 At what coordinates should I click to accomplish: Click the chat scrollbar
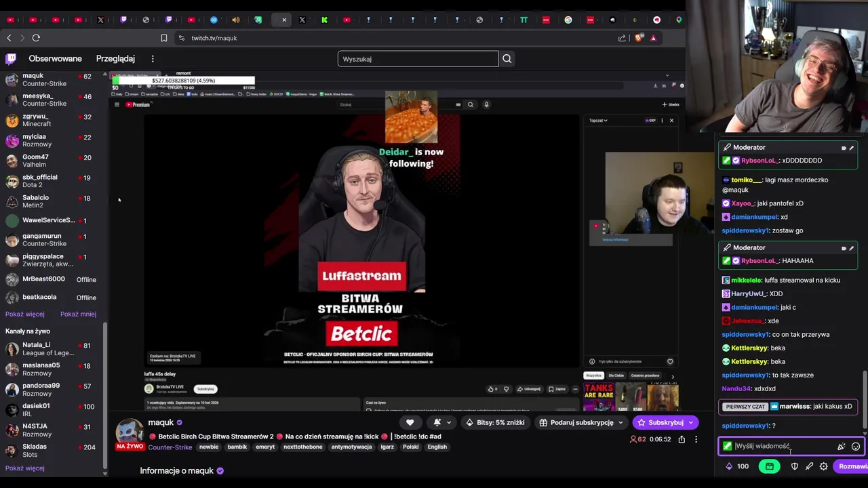[x=865, y=400]
